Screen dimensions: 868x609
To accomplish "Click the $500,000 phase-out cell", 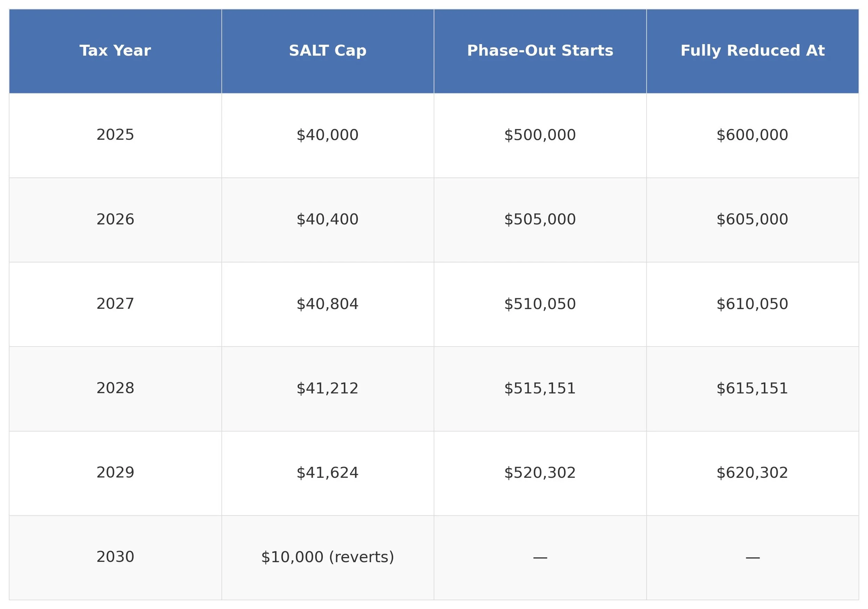I will point(540,135).
